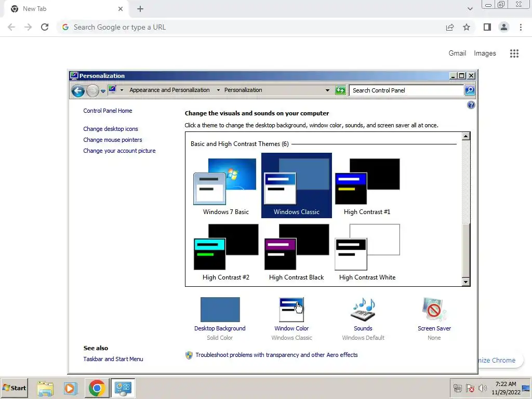The height and width of the screenshot is (399, 532).
Task: Click the theme list scroll down arrow
Action: coord(466,282)
